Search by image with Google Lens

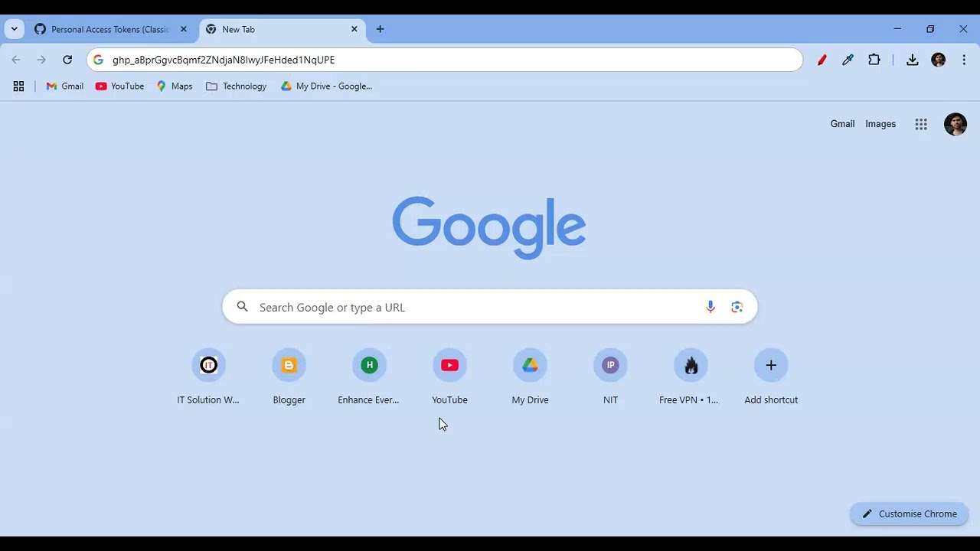click(x=737, y=307)
